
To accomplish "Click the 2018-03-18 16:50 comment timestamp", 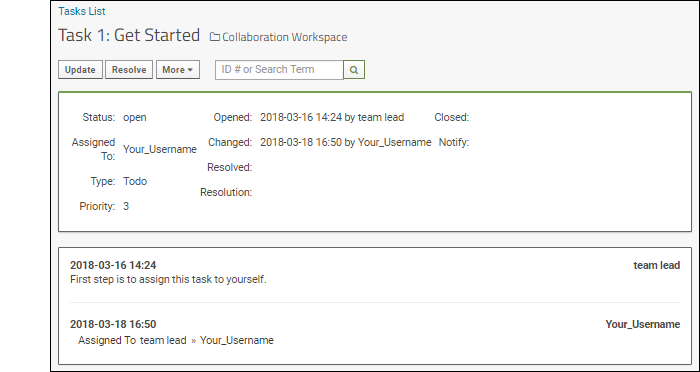I will tap(113, 324).
